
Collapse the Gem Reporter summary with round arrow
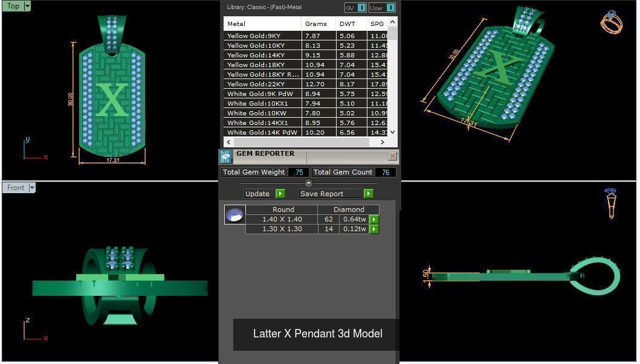(309, 183)
